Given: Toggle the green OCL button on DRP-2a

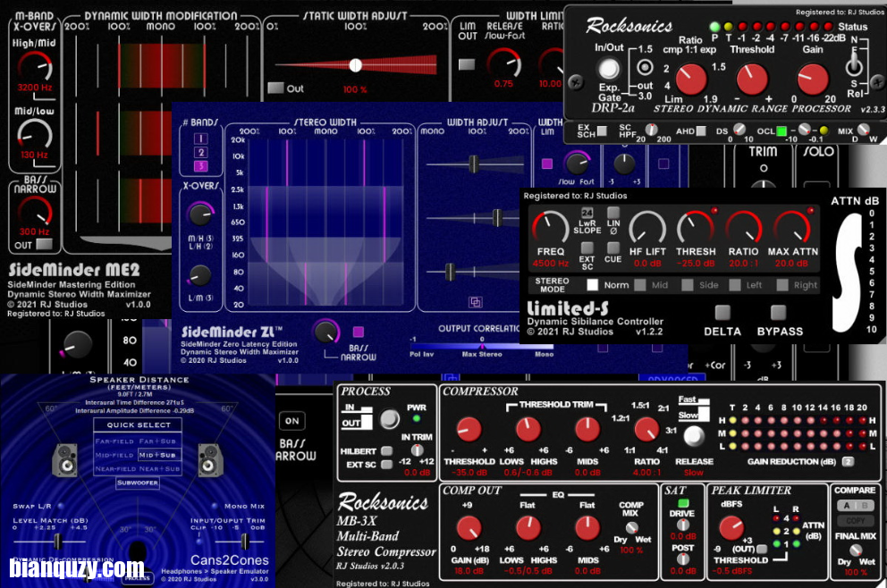Looking at the screenshot, I should [781, 131].
